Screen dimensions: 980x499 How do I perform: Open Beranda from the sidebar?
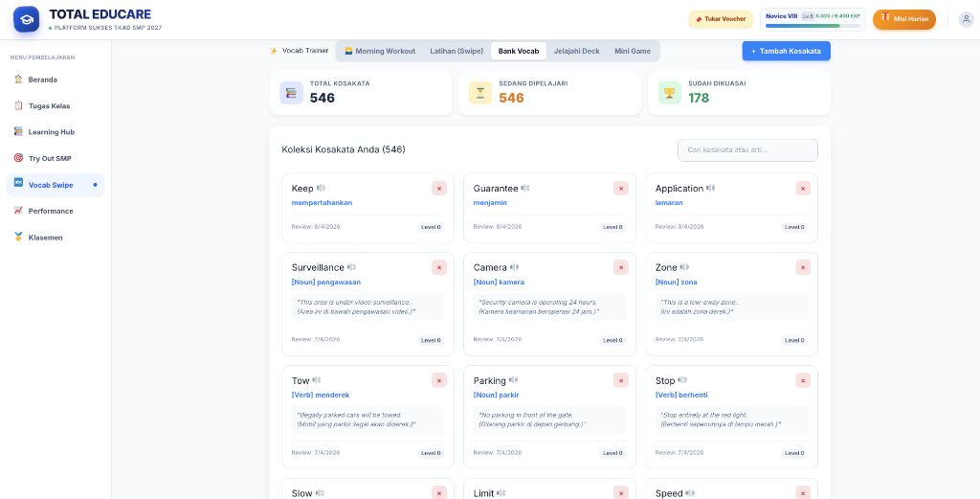(x=56, y=79)
